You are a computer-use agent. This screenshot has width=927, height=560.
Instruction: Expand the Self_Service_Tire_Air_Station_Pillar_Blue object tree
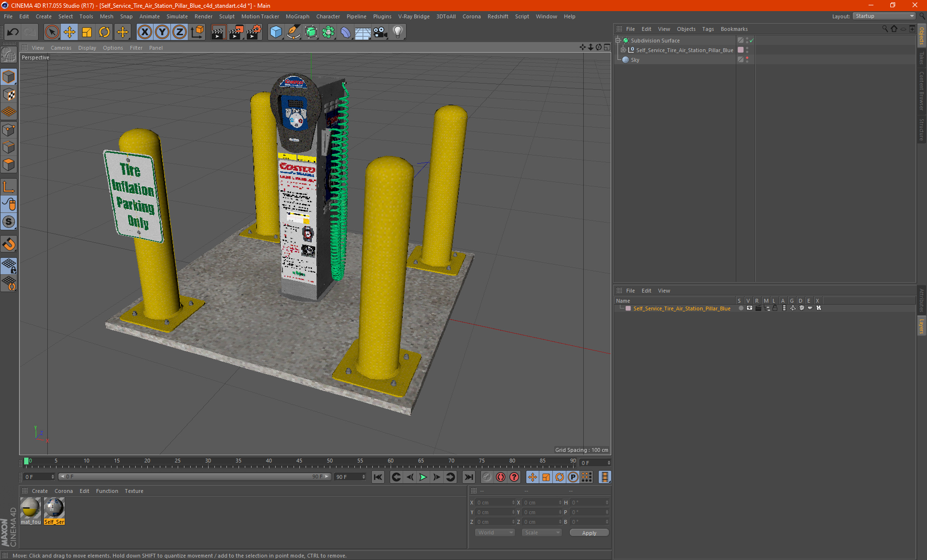click(x=623, y=50)
